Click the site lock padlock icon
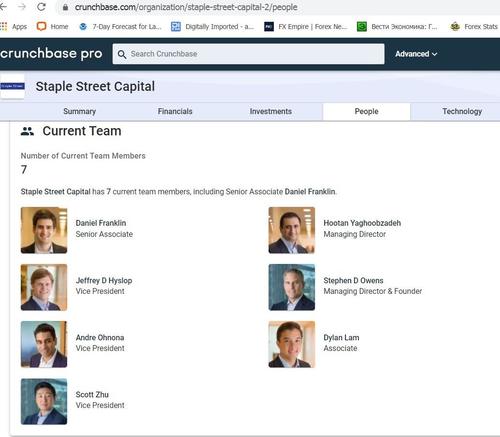The height and width of the screenshot is (437, 500). [x=65, y=7]
